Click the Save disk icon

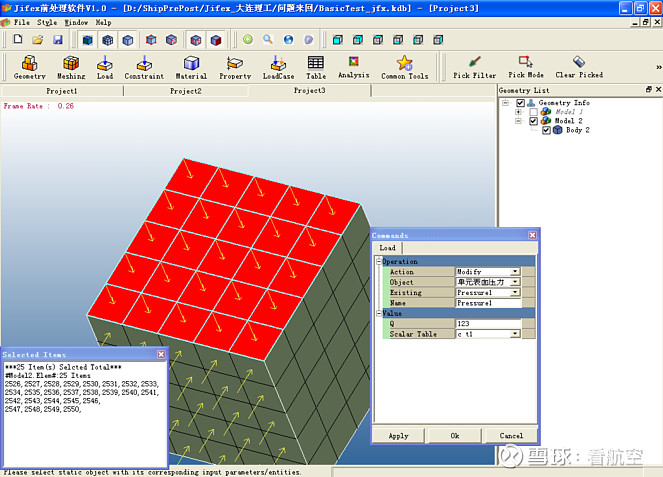pyautogui.click(x=58, y=40)
